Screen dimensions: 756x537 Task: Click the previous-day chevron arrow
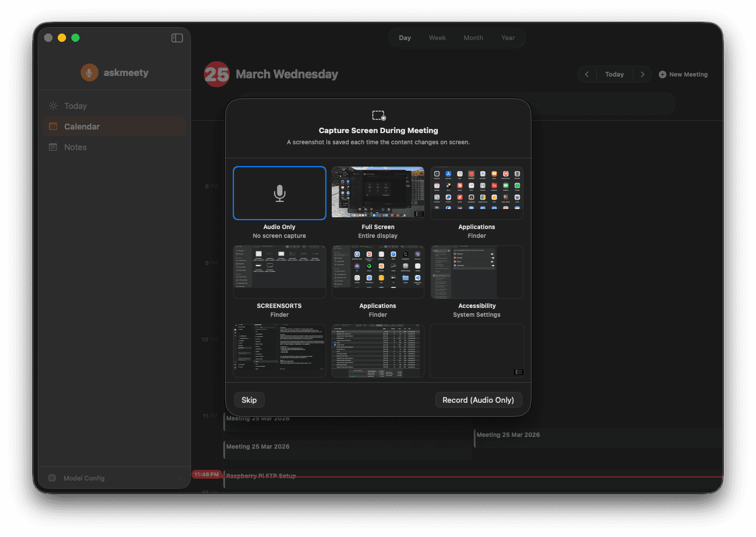[587, 74]
